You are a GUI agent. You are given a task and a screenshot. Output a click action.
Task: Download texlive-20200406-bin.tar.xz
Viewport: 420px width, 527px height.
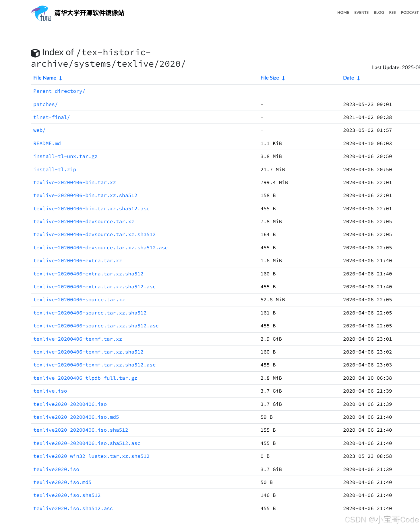(75, 182)
